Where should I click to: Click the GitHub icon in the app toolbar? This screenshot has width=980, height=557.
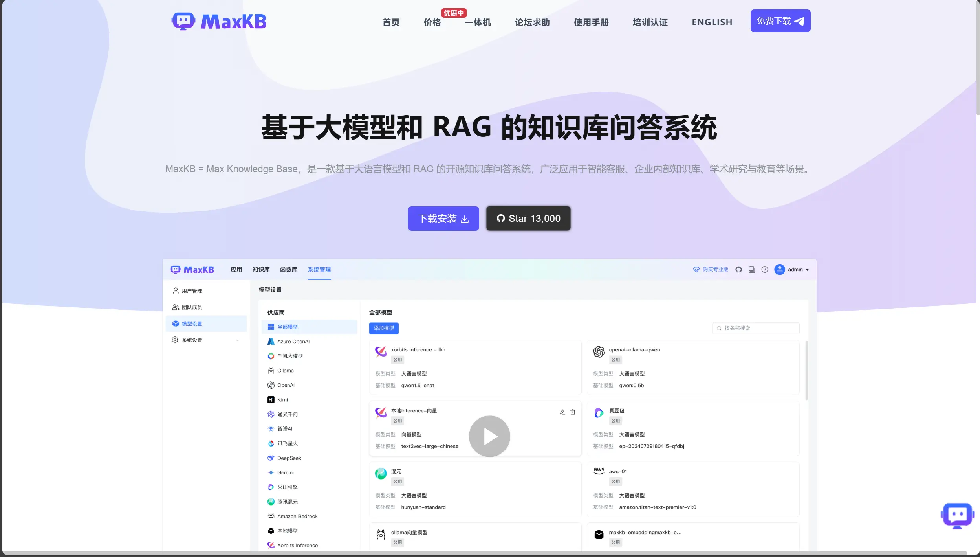[738, 270]
